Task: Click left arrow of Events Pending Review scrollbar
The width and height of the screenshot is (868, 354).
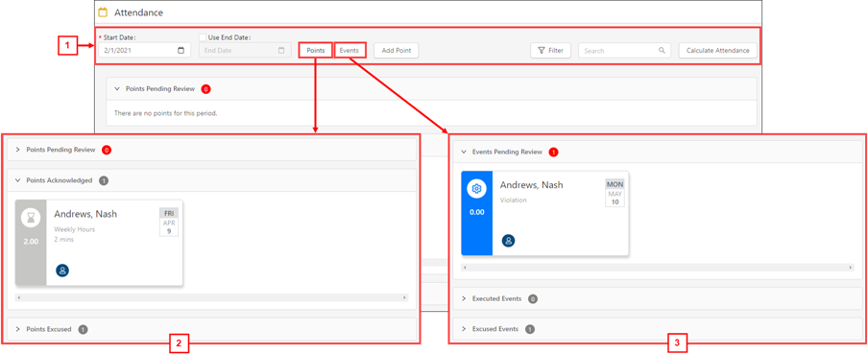Action: tap(465, 268)
